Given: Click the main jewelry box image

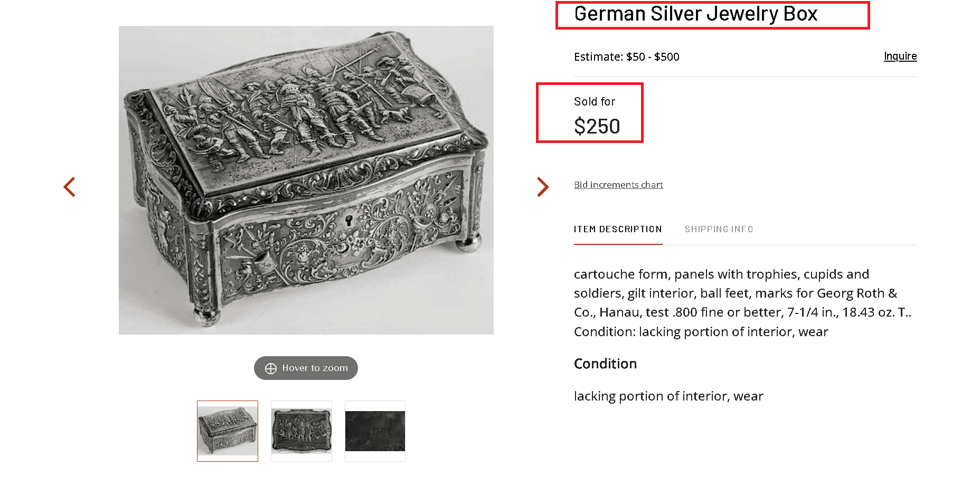Looking at the screenshot, I should pos(306,179).
